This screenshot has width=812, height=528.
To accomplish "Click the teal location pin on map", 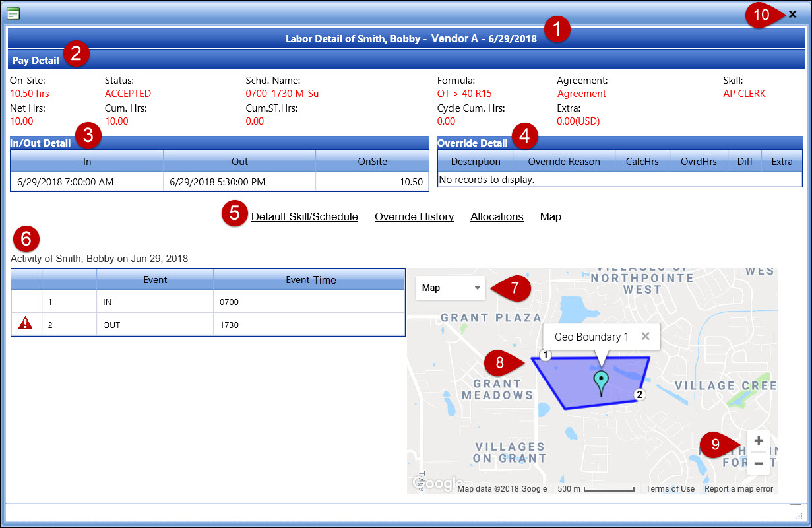I will tap(601, 381).
